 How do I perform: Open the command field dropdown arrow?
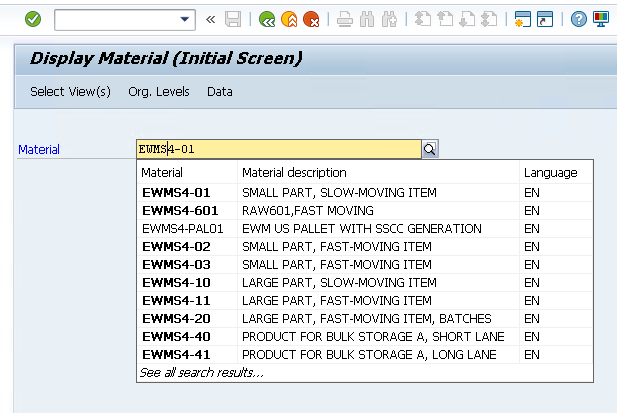click(x=185, y=19)
